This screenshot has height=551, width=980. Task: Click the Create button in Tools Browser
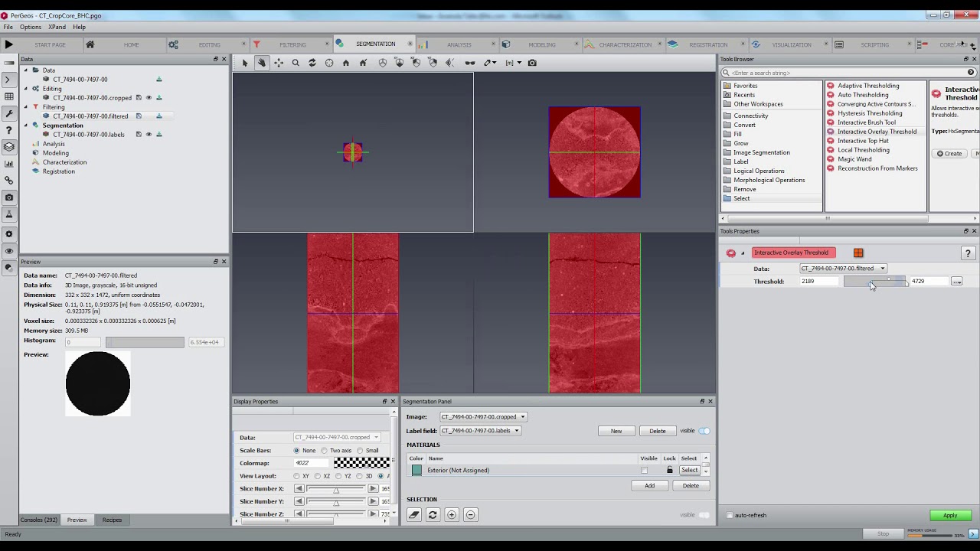[x=949, y=154]
